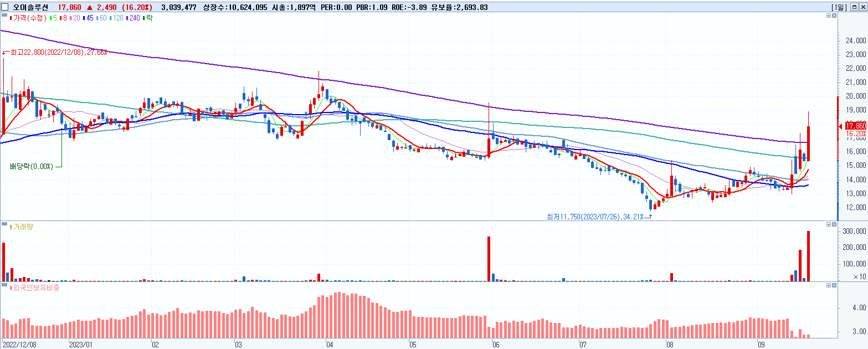Tick the checkbox beside 오이솔루션
868x349 pixels.
[5, 7]
